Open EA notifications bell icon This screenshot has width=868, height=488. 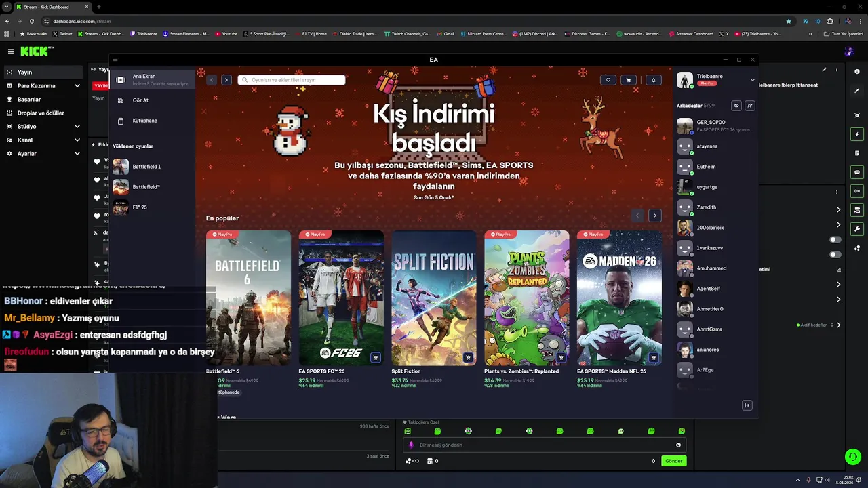pos(654,80)
